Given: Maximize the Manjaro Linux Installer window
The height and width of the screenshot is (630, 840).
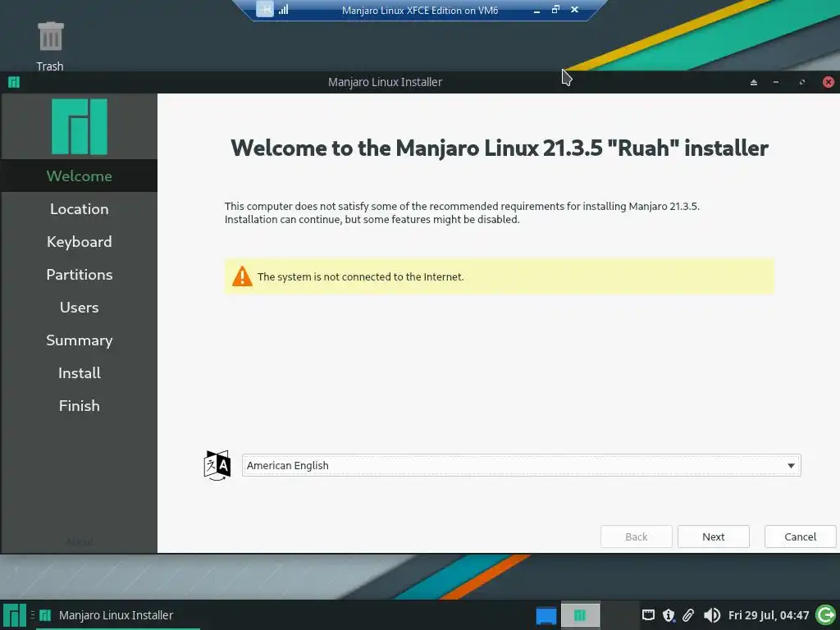Looking at the screenshot, I should pos(802,82).
